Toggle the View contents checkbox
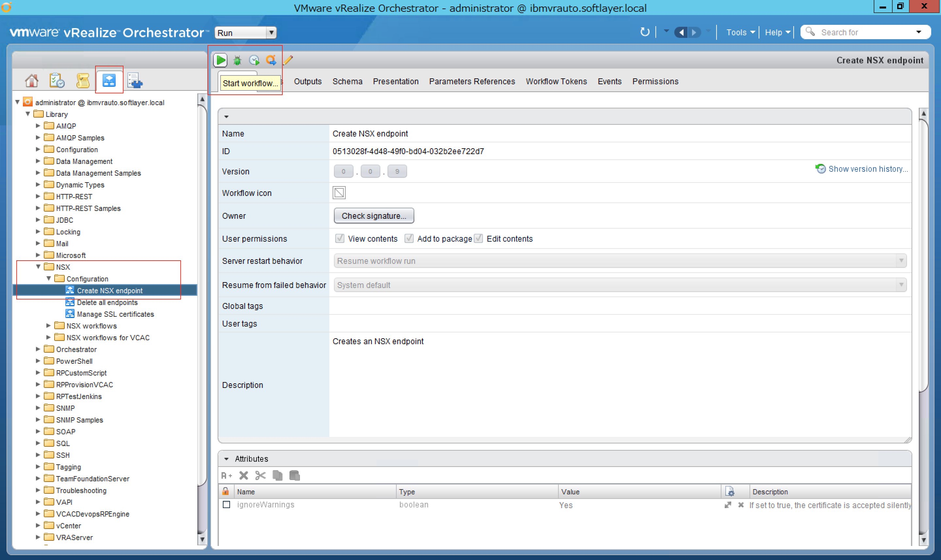 [x=339, y=238]
